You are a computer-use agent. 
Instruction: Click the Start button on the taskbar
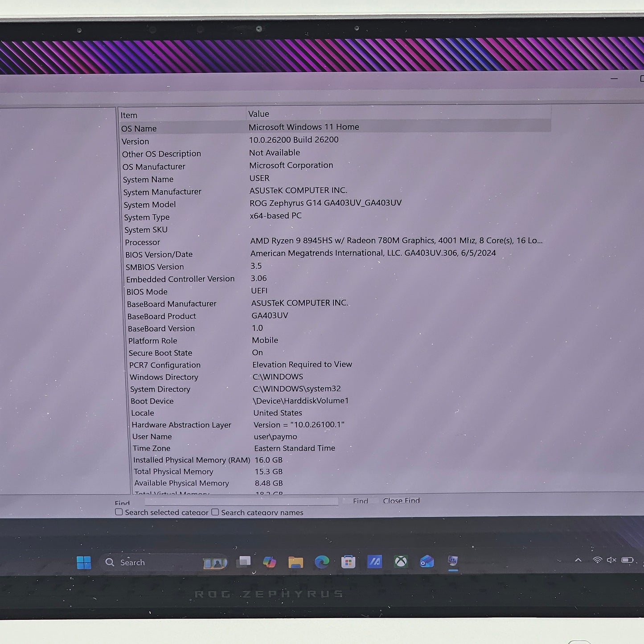coord(85,562)
